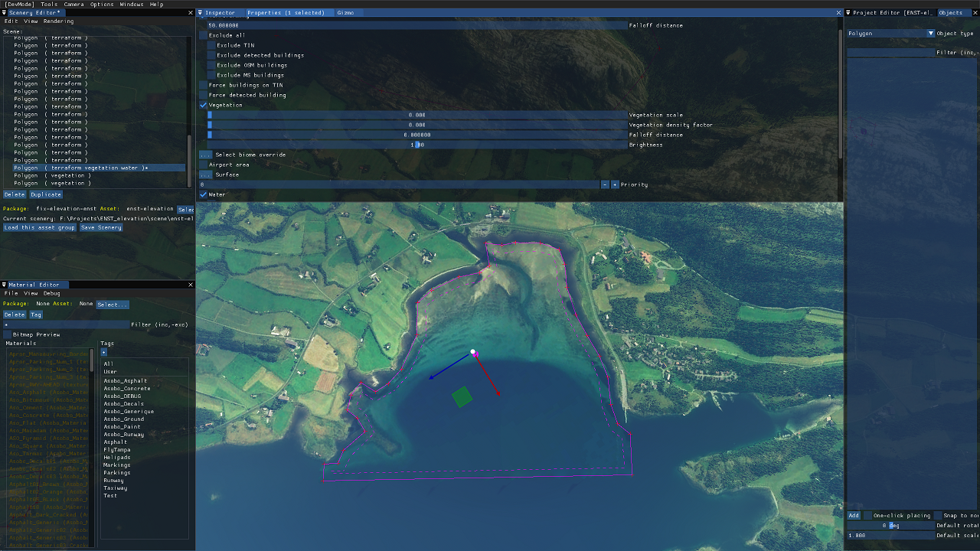This screenshot has width=980, height=551.
Task: Click Material Editor filter input field
Action: [66, 324]
